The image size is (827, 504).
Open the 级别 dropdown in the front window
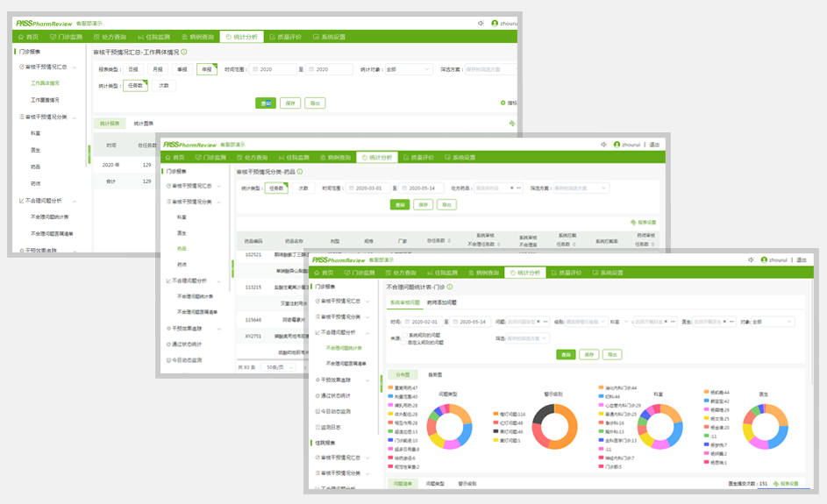(x=586, y=322)
